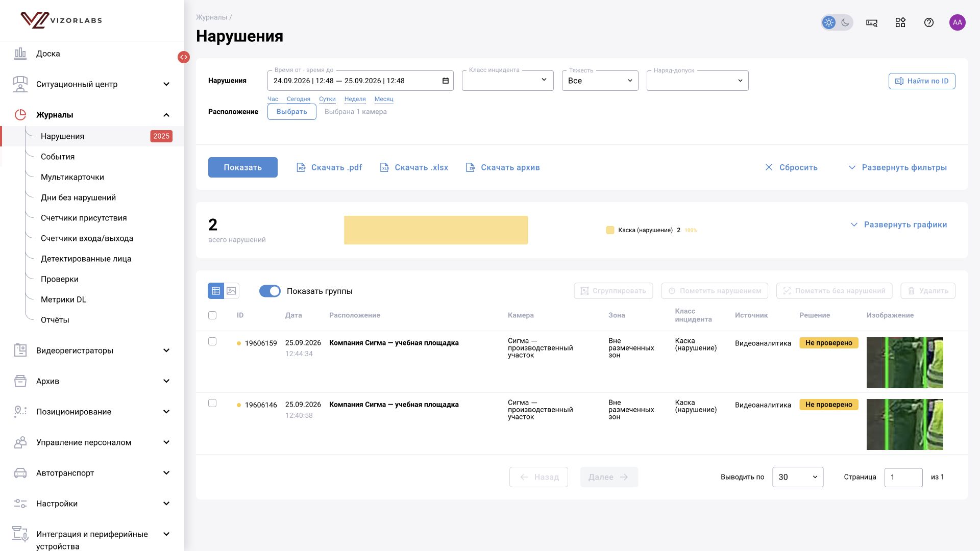The image size is (980, 551).
Task: Click the VizorLabs logo
Action: click(x=61, y=20)
